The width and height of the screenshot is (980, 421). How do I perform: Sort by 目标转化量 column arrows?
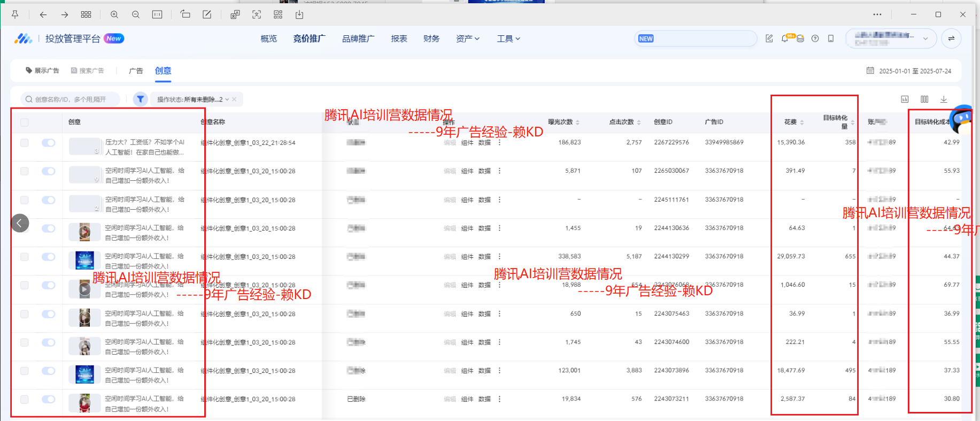click(x=853, y=123)
